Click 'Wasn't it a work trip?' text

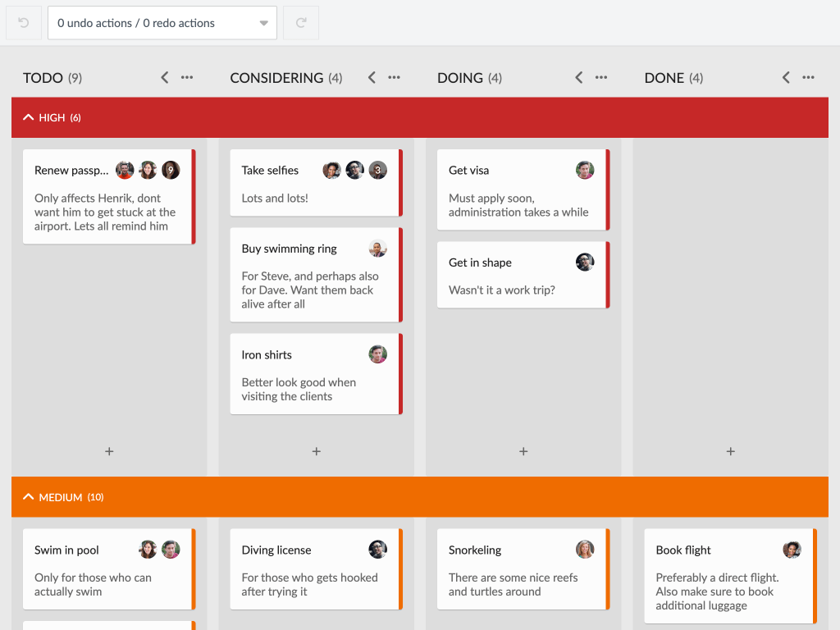point(502,290)
